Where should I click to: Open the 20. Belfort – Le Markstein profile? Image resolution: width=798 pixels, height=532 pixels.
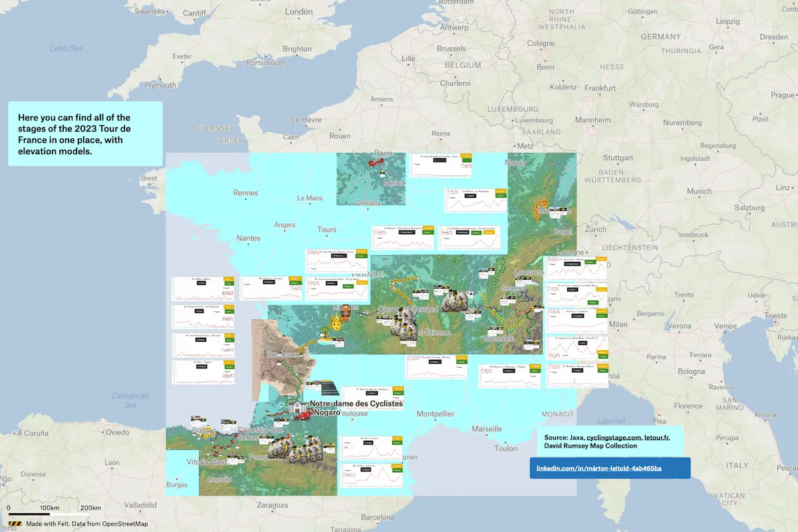click(475, 200)
